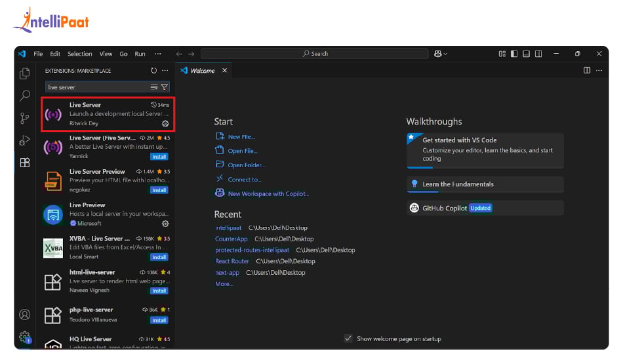Select the Welcome tab
Viewport: 623px width, 364px height.
click(x=203, y=70)
